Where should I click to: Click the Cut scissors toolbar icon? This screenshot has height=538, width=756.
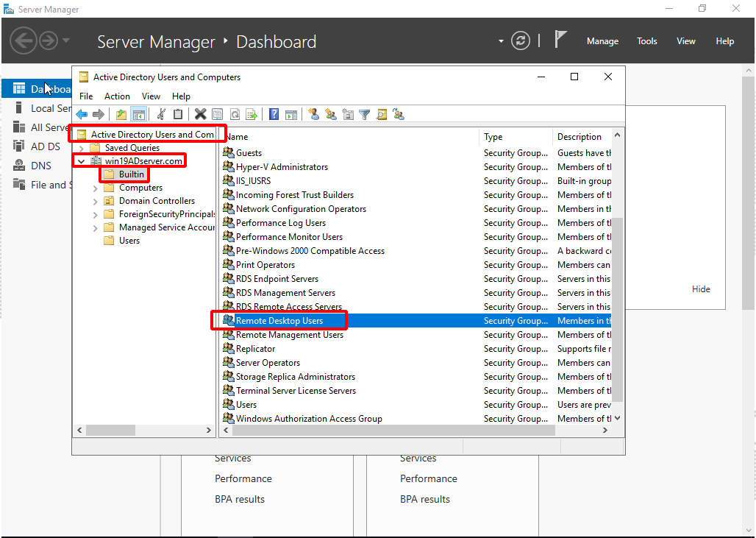161,114
